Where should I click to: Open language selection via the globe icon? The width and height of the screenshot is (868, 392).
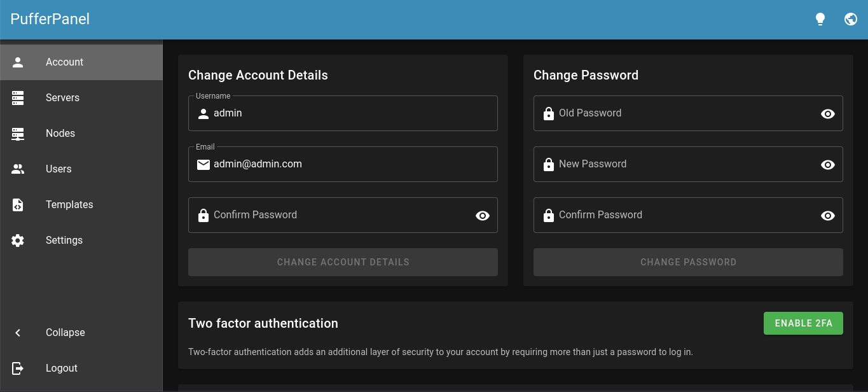(850, 18)
